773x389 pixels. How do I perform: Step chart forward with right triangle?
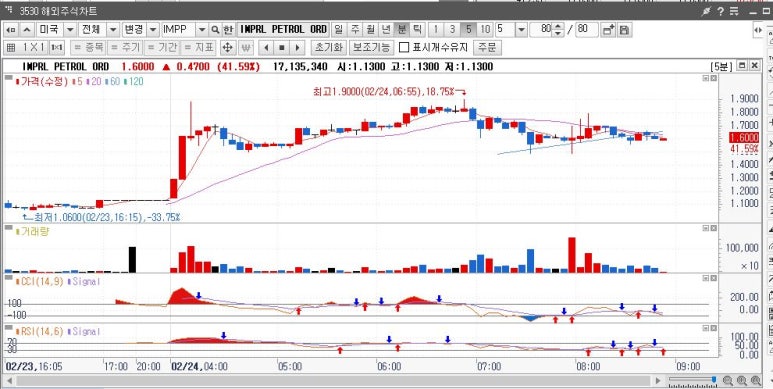tap(297, 48)
